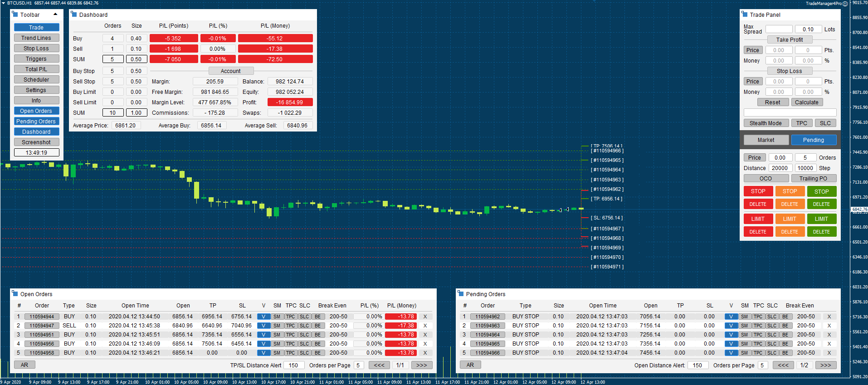The image size is (868, 385).
Task: Place red STOP pending orders
Action: pyautogui.click(x=758, y=191)
